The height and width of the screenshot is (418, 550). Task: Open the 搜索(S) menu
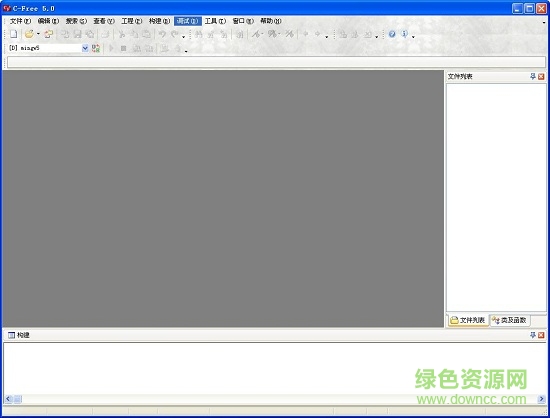point(76,21)
